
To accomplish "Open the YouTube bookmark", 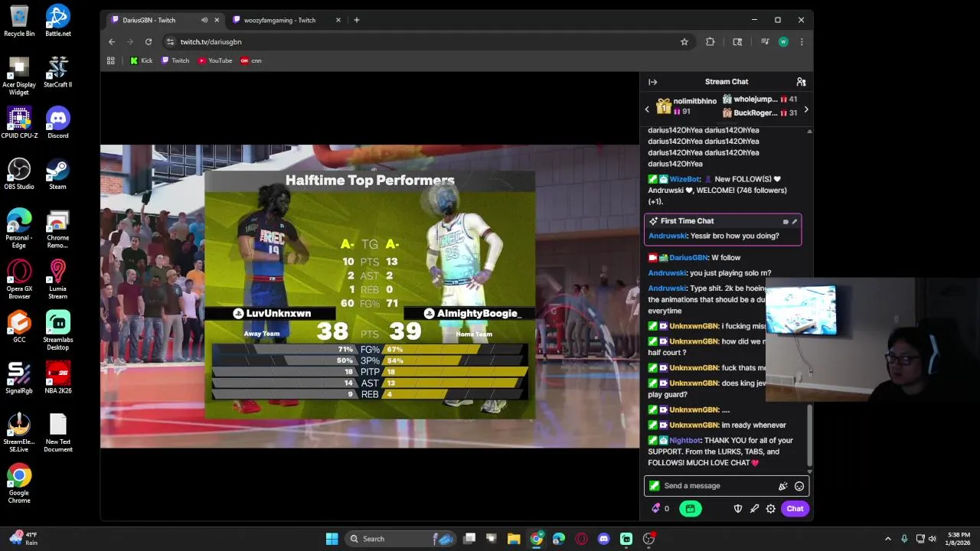I will 215,60.
